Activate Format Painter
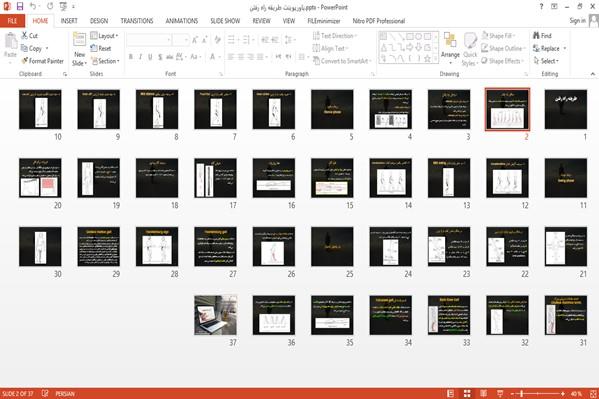The height and width of the screenshot is (399, 599). 43,61
